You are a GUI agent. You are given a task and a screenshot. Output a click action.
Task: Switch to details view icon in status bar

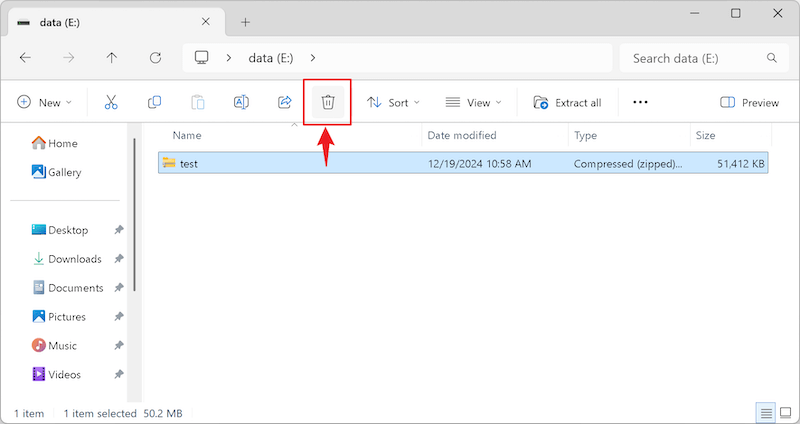tap(766, 413)
